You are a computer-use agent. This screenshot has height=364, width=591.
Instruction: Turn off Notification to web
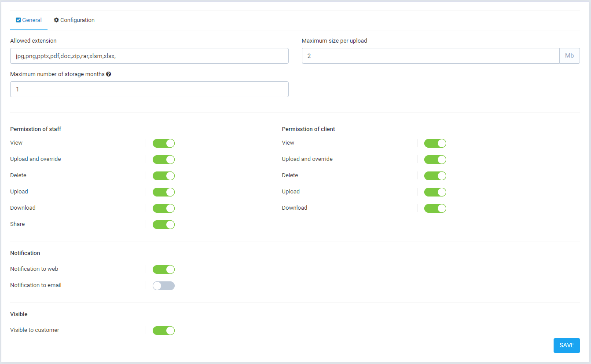(x=164, y=269)
